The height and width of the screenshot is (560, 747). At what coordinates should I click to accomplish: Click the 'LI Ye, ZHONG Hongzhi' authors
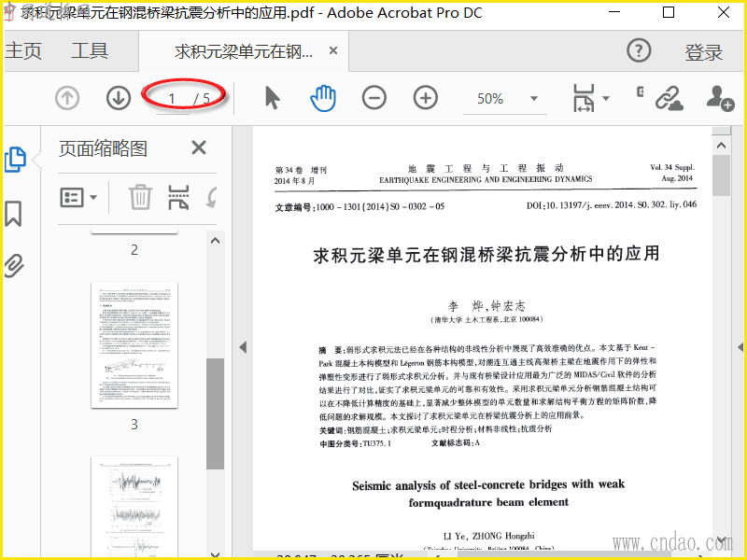coord(488,536)
